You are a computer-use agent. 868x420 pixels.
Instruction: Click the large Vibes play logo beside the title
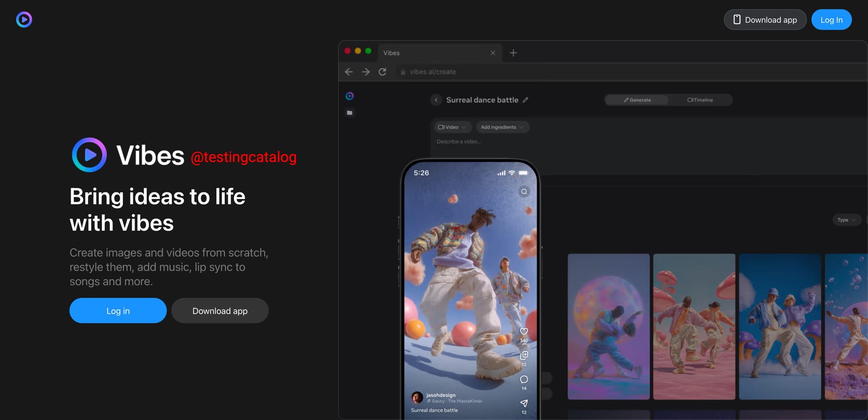(x=89, y=155)
